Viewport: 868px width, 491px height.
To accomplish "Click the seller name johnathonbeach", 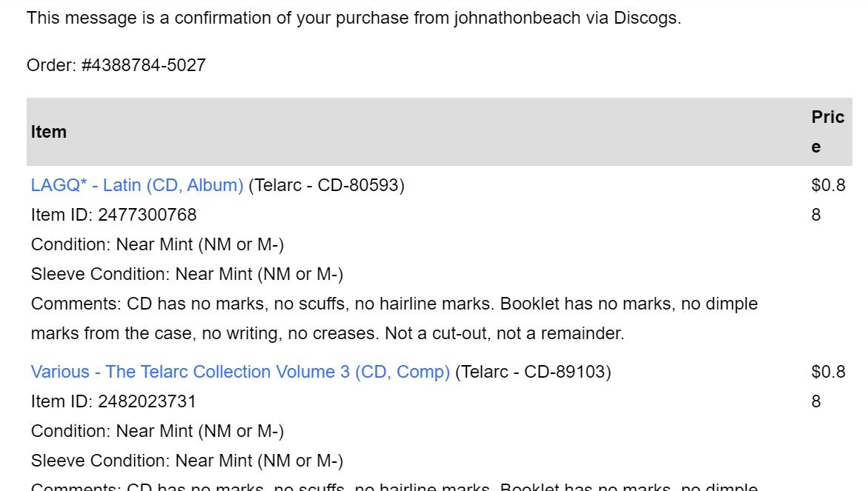I will click(517, 19).
